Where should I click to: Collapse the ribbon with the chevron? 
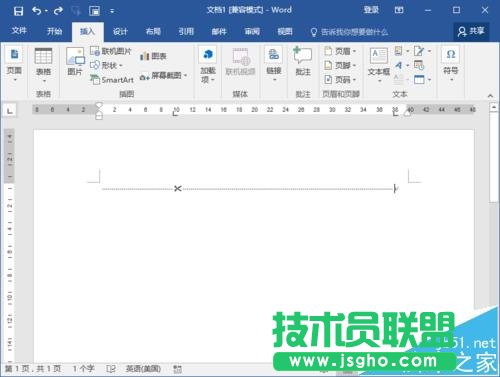pos(490,96)
